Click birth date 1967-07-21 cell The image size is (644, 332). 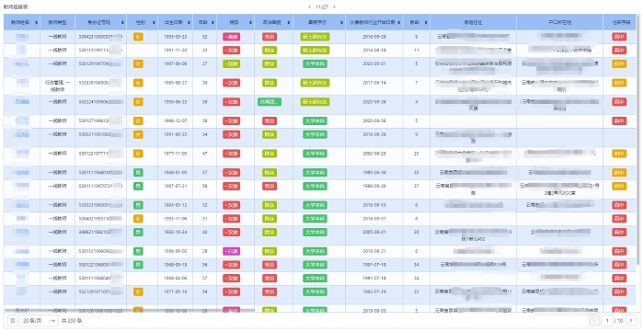pos(176,186)
